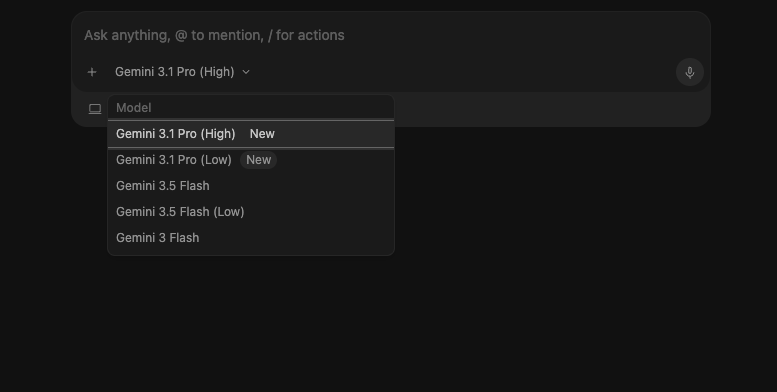Viewport: 777px width, 392px height.
Task: Focus the Ask anything prompt field
Action: tap(390, 35)
